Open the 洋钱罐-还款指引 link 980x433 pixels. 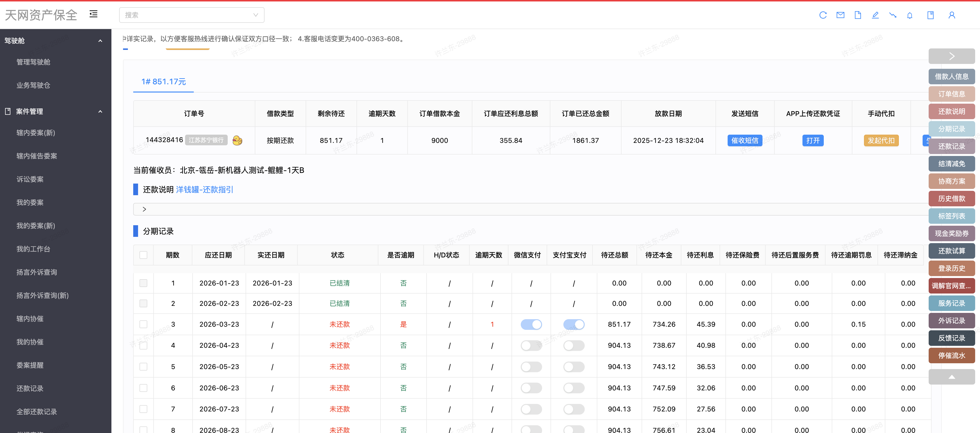(204, 189)
